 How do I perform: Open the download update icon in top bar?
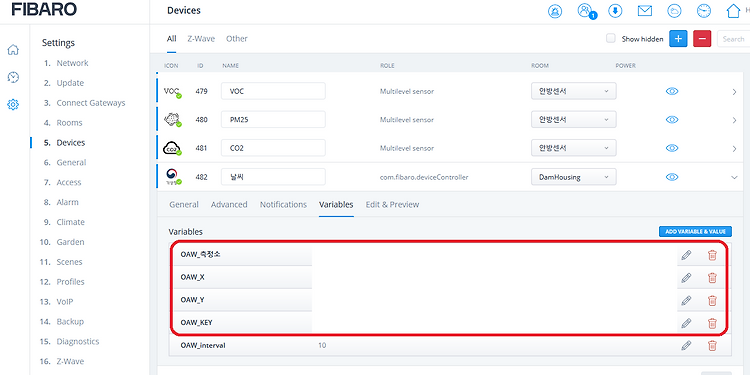click(615, 11)
